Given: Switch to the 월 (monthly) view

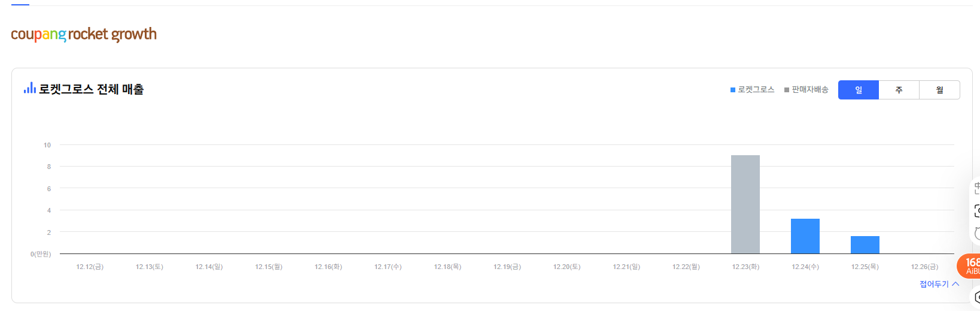Looking at the screenshot, I should click(939, 90).
